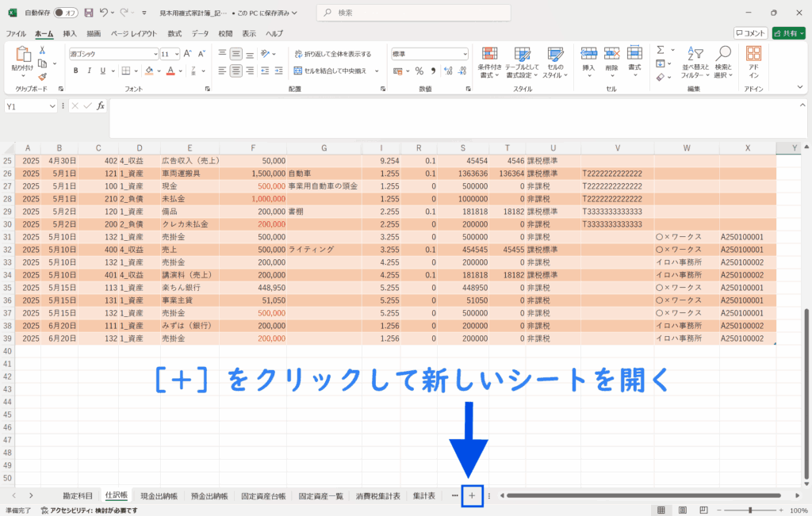Click the コメント button
812x516 pixels.
(751, 33)
